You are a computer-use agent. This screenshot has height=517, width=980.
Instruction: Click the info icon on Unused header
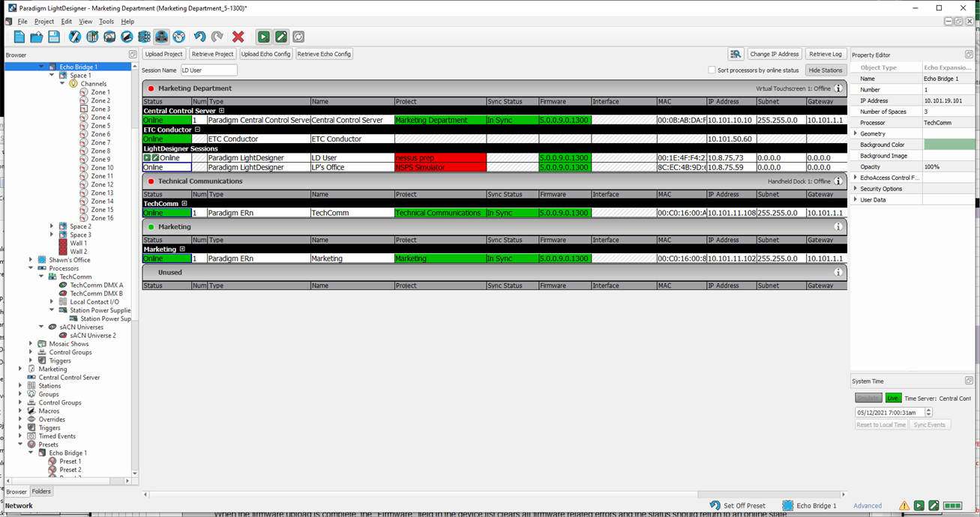pyautogui.click(x=838, y=272)
